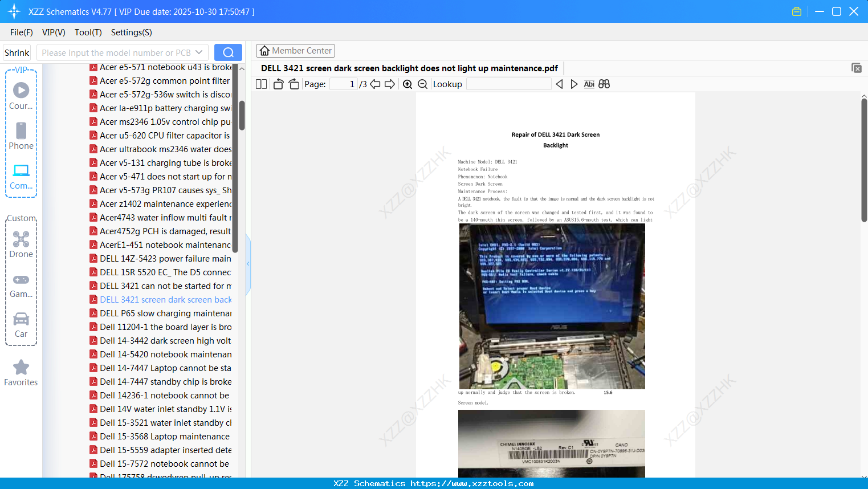Open 'Acer v5-471 does not start up' file
This screenshot has height=489, width=868.
coord(161,177)
